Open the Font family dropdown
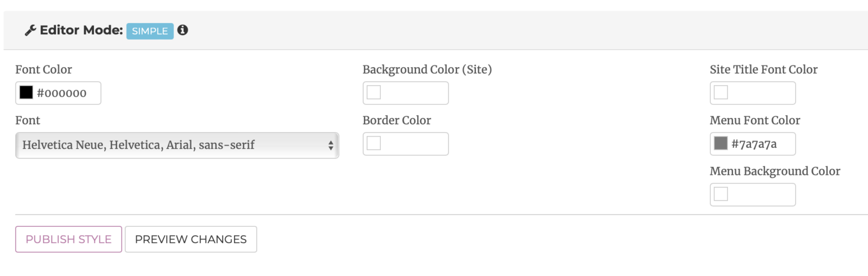This screenshot has width=868, height=276. click(x=170, y=145)
